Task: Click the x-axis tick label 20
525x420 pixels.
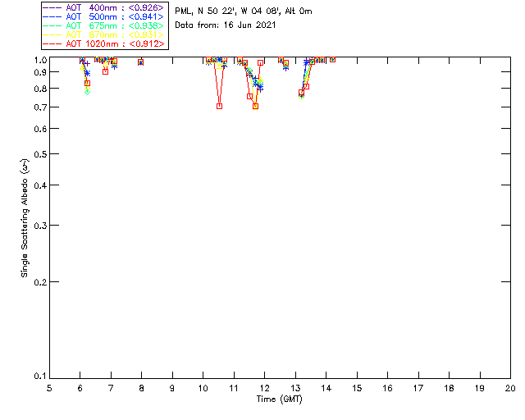Action: point(510,387)
